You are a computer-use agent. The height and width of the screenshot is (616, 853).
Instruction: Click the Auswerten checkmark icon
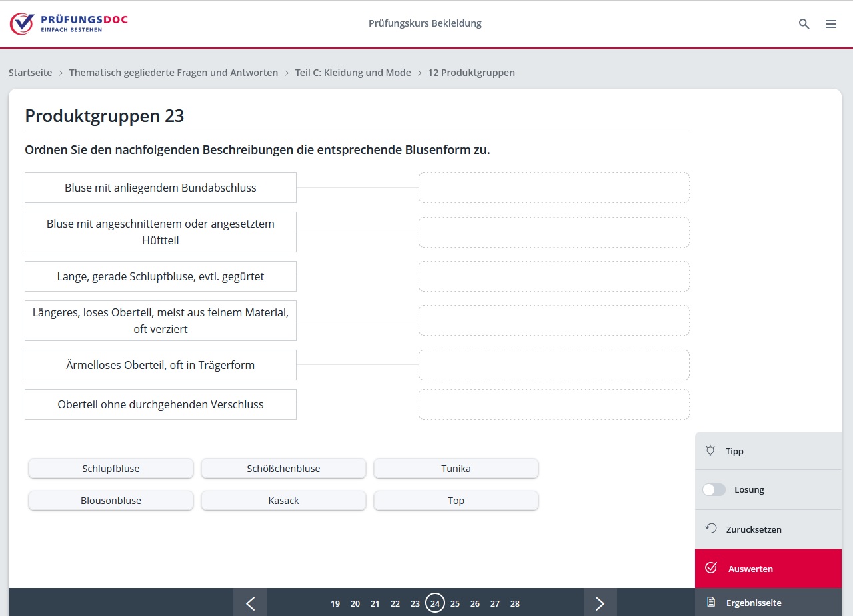pyautogui.click(x=711, y=568)
